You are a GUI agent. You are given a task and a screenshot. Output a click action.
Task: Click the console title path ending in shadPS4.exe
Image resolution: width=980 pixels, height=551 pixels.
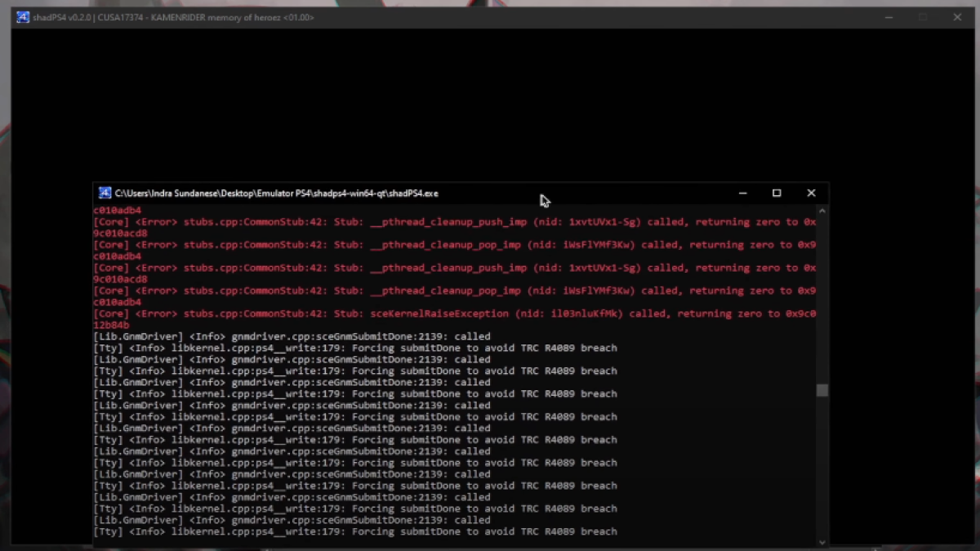tap(277, 193)
